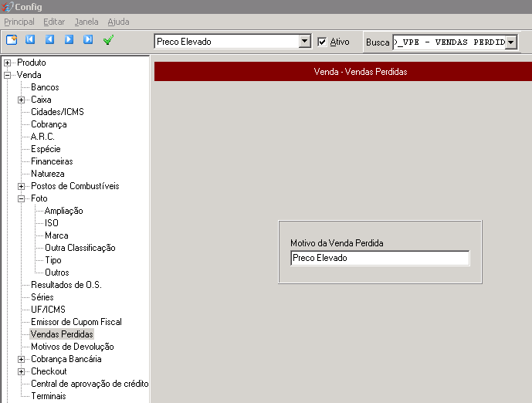Select Séries tree item
The height and width of the screenshot is (403, 532).
[x=42, y=297]
